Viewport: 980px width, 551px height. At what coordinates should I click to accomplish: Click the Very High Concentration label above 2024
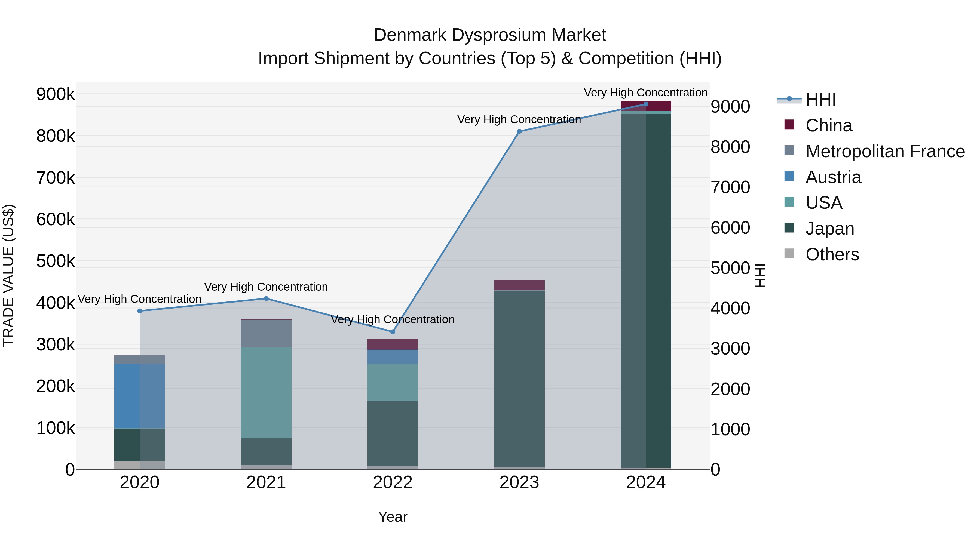pyautogui.click(x=646, y=93)
